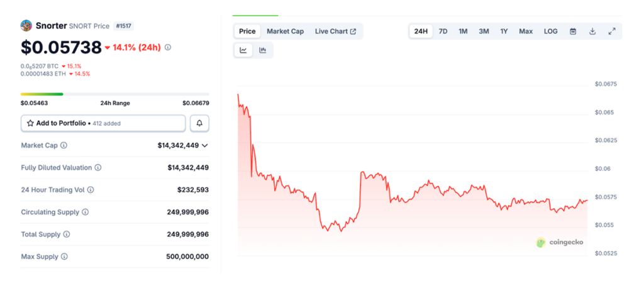The image size is (644, 281).
Task: Click the download chart data icon
Action: pyautogui.click(x=592, y=31)
